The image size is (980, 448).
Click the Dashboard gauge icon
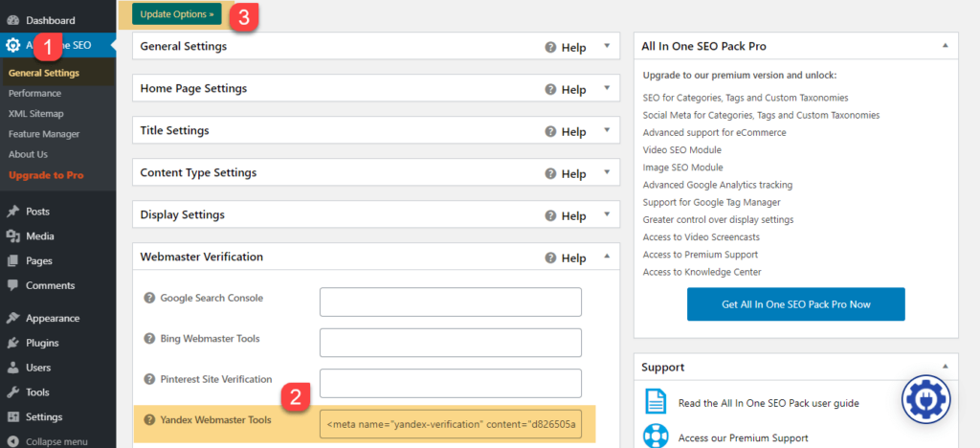[13, 21]
